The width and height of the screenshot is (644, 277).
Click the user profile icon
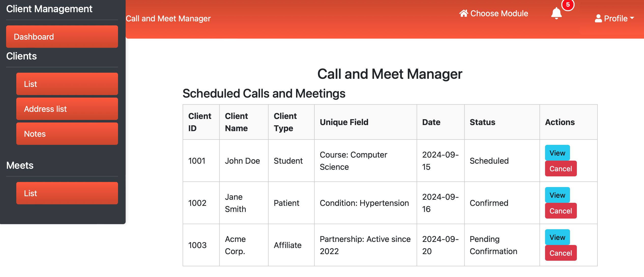(x=598, y=18)
